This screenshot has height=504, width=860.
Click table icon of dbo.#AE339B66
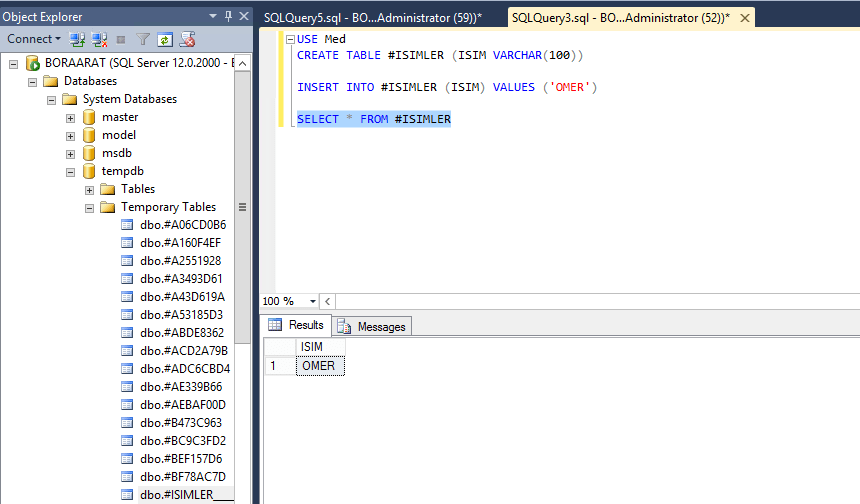pyautogui.click(x=127, y=387)
